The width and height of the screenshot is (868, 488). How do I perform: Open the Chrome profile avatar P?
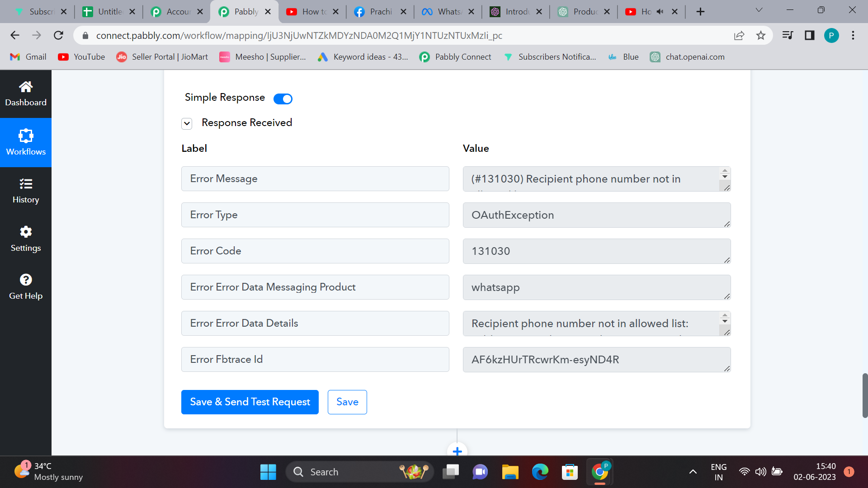pyautogui.click(x=831, y=35)
